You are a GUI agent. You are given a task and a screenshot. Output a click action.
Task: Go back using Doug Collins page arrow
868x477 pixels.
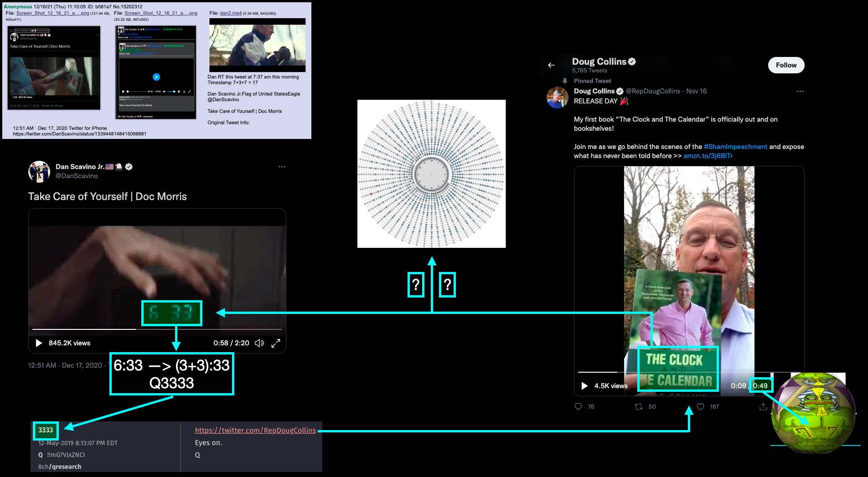click(x=551, y=65)
